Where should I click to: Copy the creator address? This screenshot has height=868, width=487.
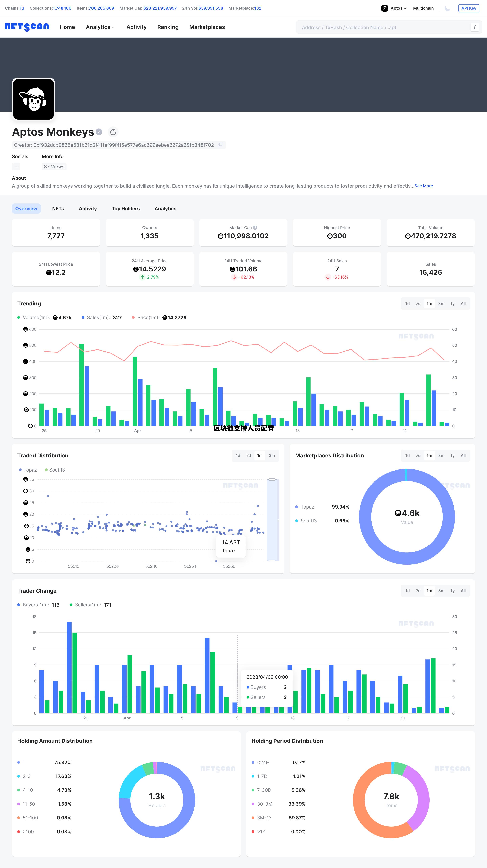[x=220, y=145]
